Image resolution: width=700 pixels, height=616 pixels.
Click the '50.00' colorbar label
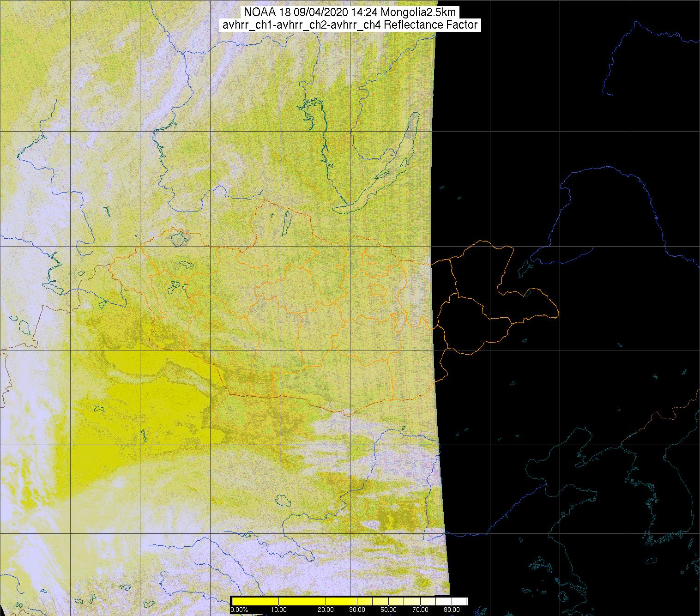coord(388,610)
